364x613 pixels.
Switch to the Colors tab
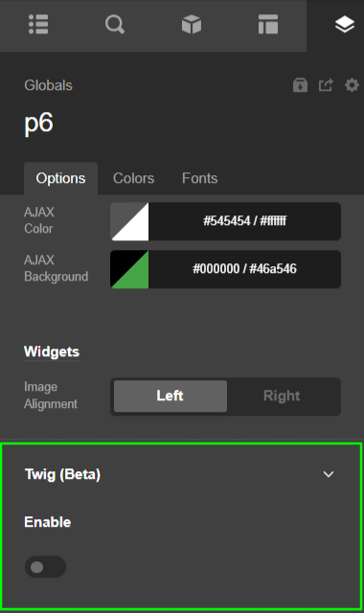click(x=133, y=178)
